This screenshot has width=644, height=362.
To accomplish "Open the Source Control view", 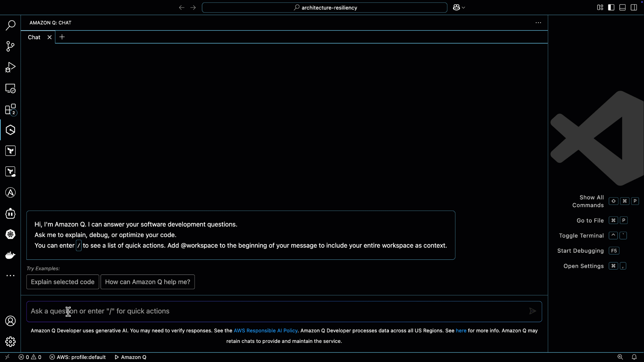I will pyautogui.click(x=10, y=46).
